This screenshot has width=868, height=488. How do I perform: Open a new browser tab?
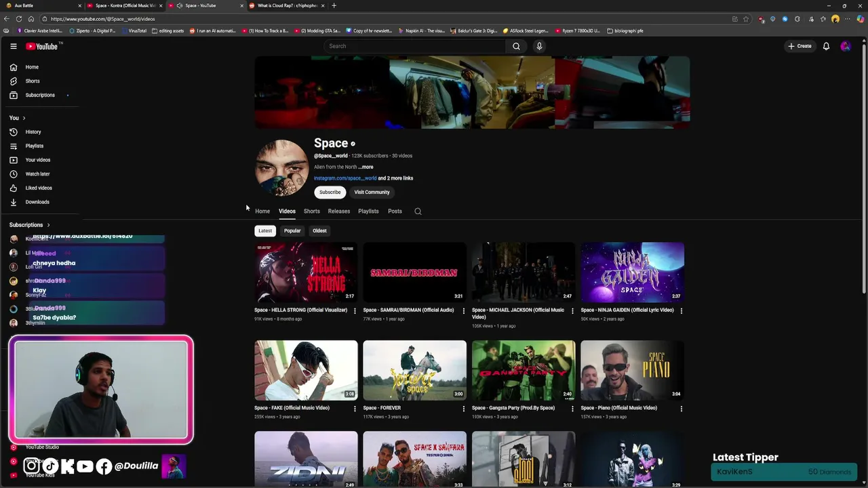[334, 5]
